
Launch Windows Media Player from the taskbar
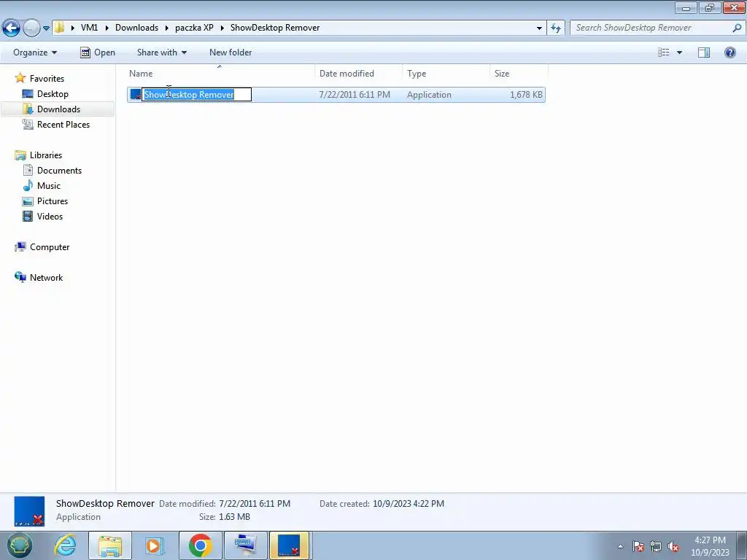[154, 545]
